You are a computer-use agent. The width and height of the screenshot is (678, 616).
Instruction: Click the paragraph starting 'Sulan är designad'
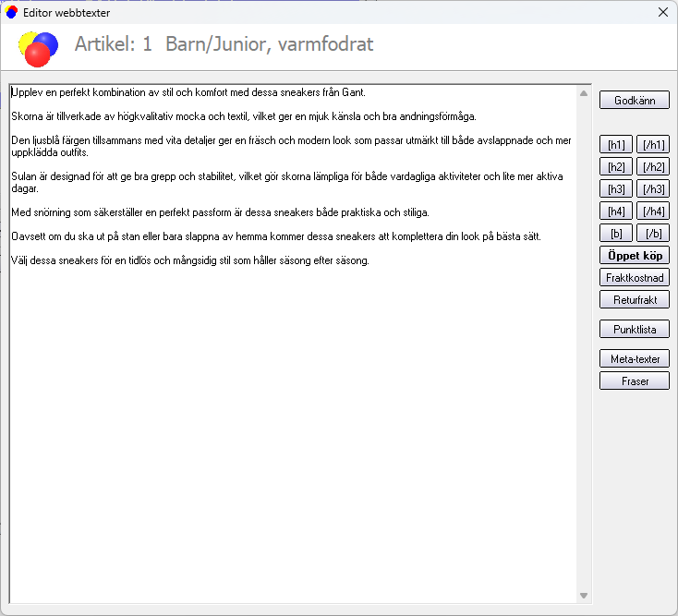(x=287, y=183)
